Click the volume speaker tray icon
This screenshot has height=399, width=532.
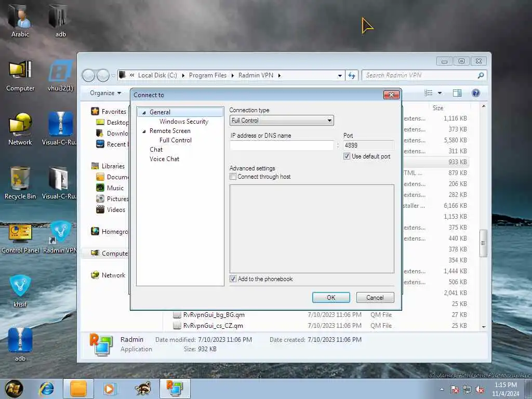[x=480, y=390]
